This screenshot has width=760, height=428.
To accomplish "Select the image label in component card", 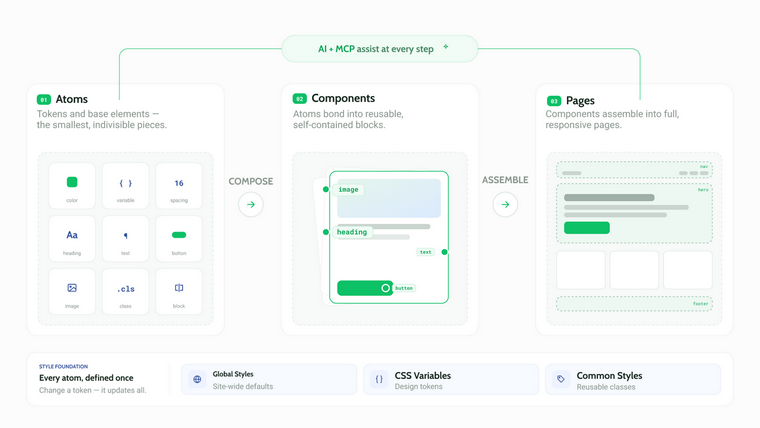I will tap(348, 190).
